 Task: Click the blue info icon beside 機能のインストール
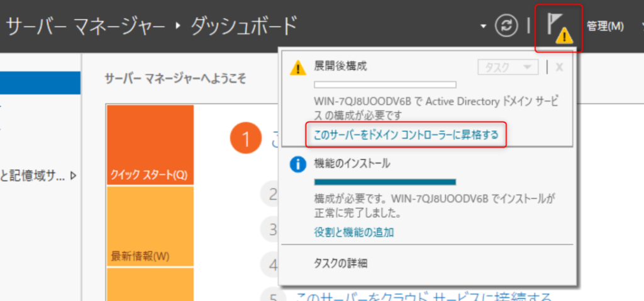[297, 164]
